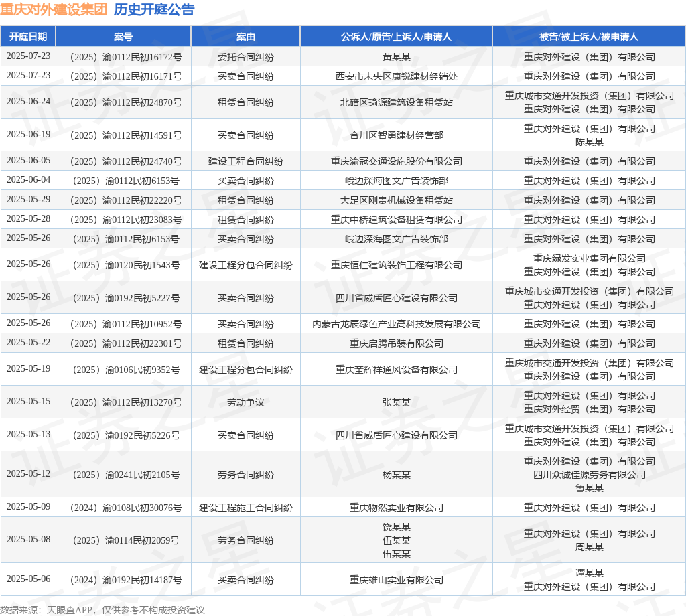Click the 开庭日期 column header

[28, 37]
